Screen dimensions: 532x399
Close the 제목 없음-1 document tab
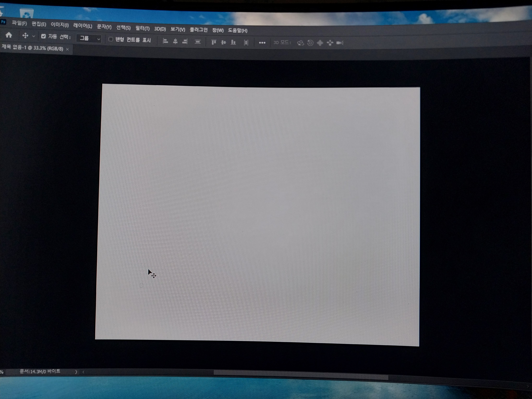pos(67,49)
